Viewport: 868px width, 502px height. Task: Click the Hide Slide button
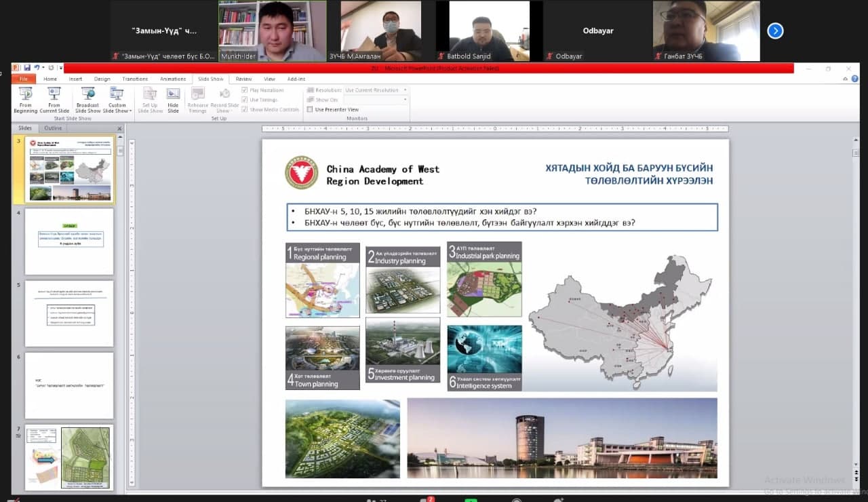pyautogui.click(x=173, y=99)
